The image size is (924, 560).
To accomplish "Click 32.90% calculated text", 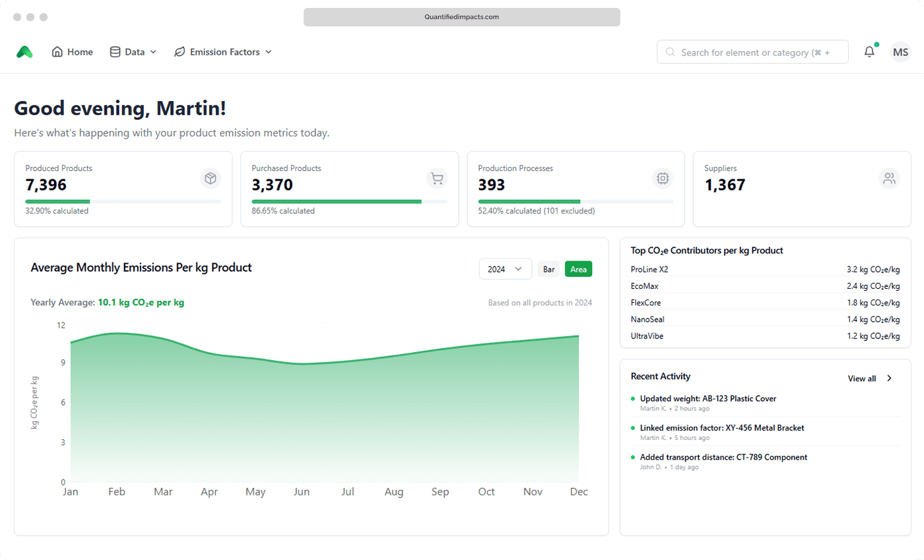I will pos(57,211).
